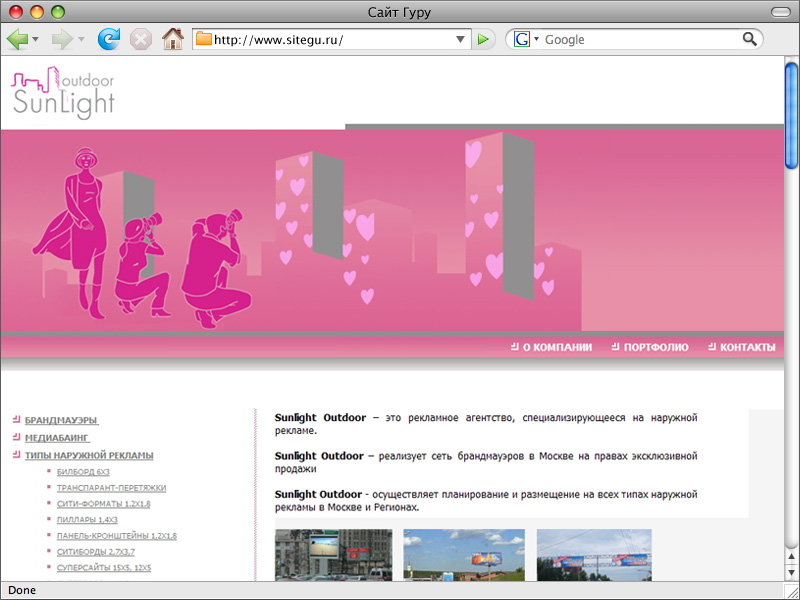Click the first photo with digital screen
This screenshot has width=800, height=600.
(334, 555)
